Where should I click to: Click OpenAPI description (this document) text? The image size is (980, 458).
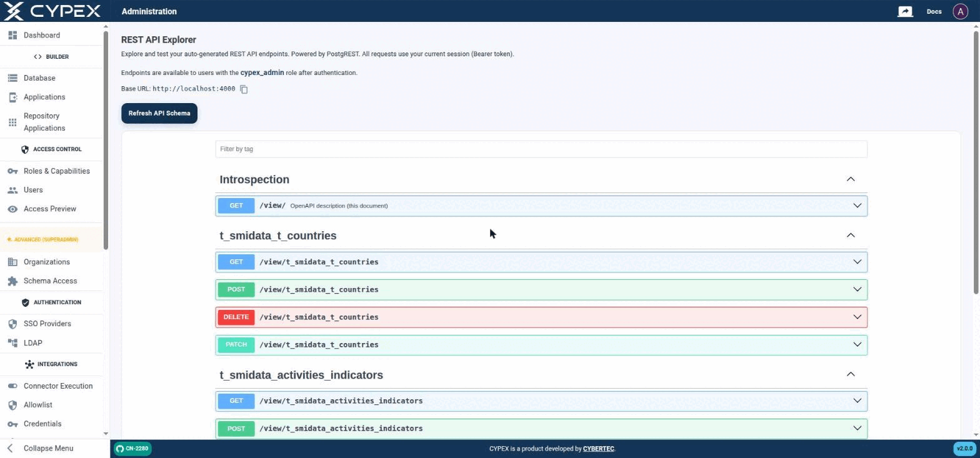pos(339,206)
